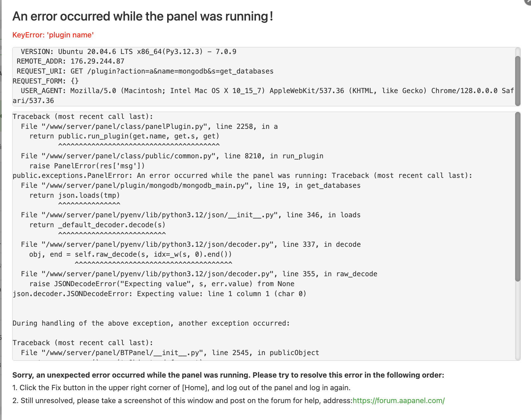Click the bold 'Sorry, an unexpected error' text

pos(228,375)
